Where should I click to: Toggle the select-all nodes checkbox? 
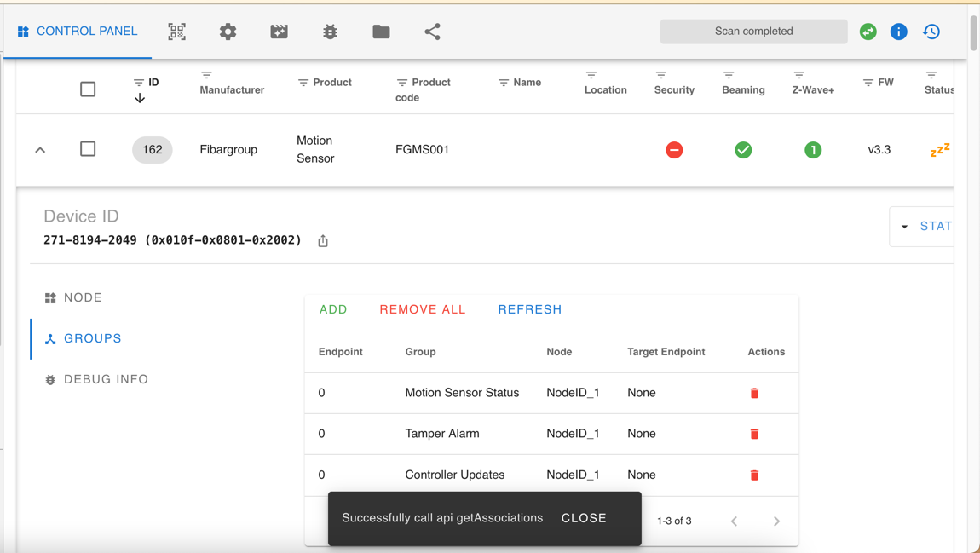click(x=88, y=89)
